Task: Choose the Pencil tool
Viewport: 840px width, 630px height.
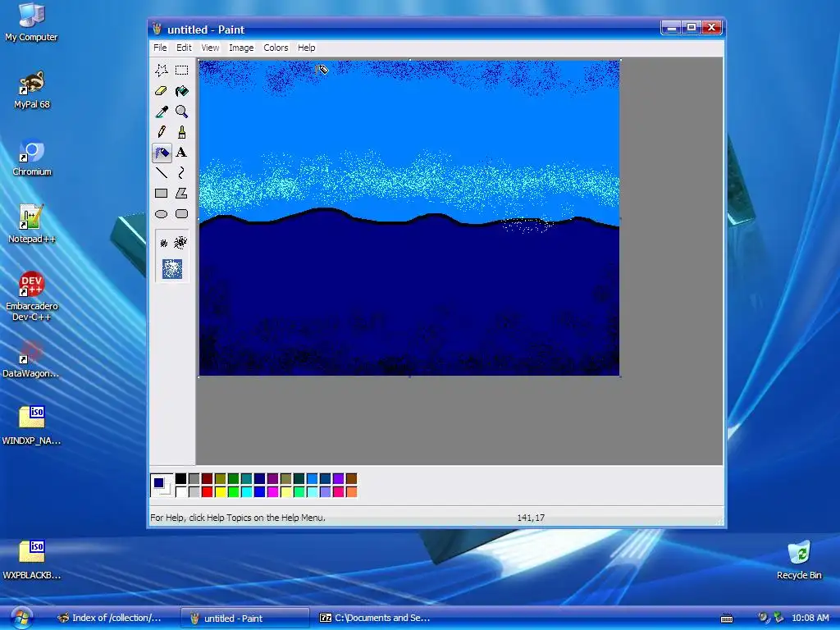Action: click(162, 132)
